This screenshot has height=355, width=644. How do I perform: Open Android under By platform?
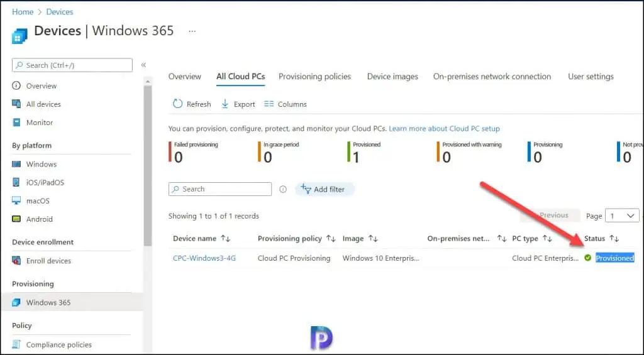click(x=40, y=219)
